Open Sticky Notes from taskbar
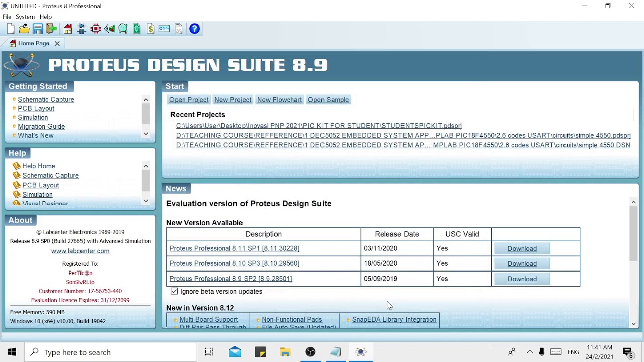 tap(260, 352)
